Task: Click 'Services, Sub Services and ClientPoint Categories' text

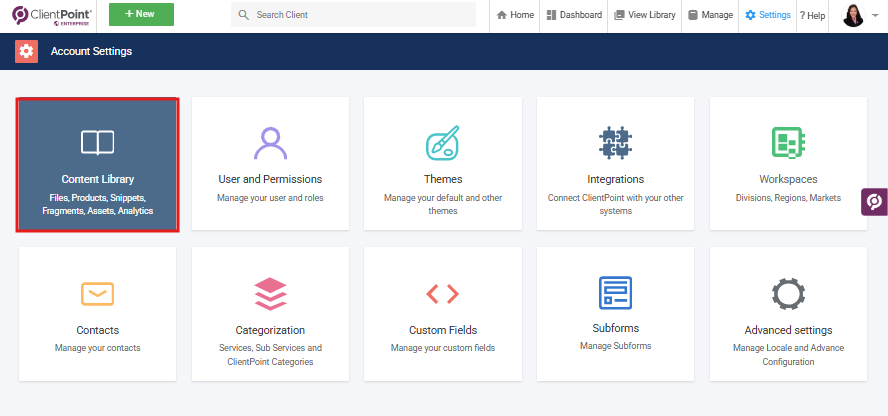Action: [x=270, y=354]
